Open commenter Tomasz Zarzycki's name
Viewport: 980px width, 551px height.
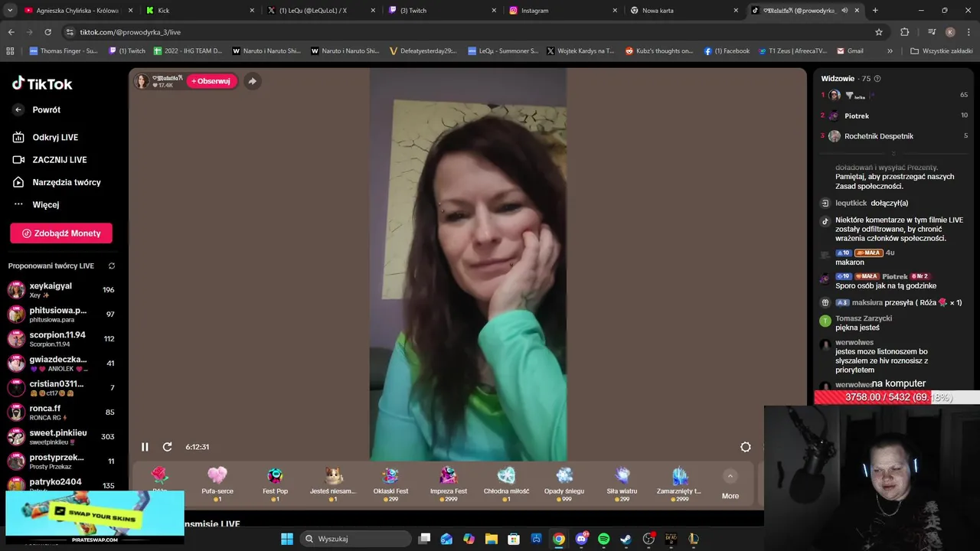864,318
